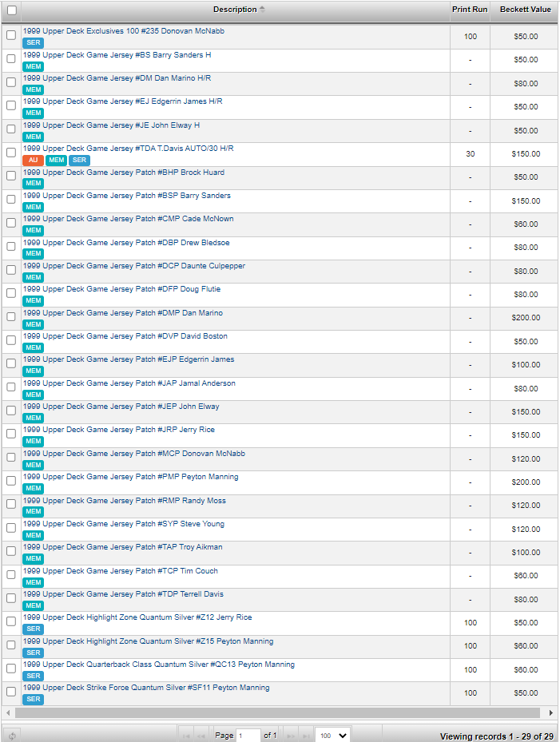Click the page number input field

[x=248, y=736]
